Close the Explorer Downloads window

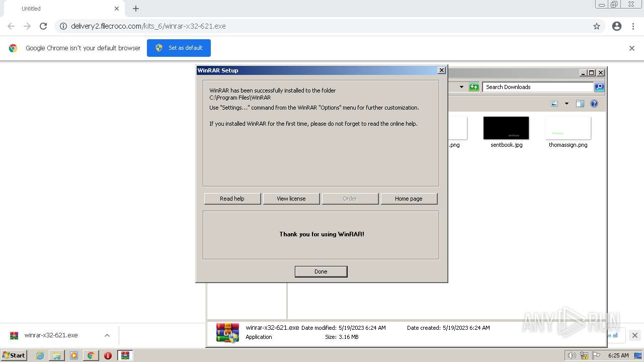(x=601, y=72)
